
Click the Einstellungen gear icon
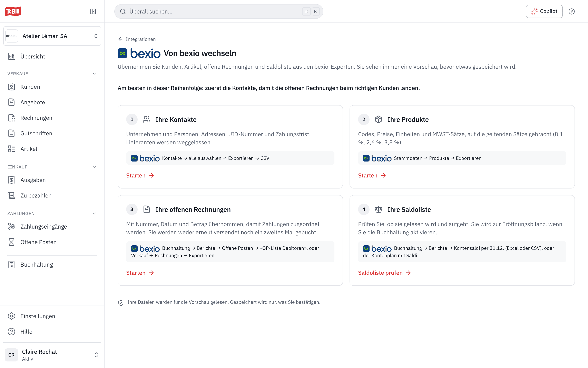pyautogui.click(x=11, y=316)
